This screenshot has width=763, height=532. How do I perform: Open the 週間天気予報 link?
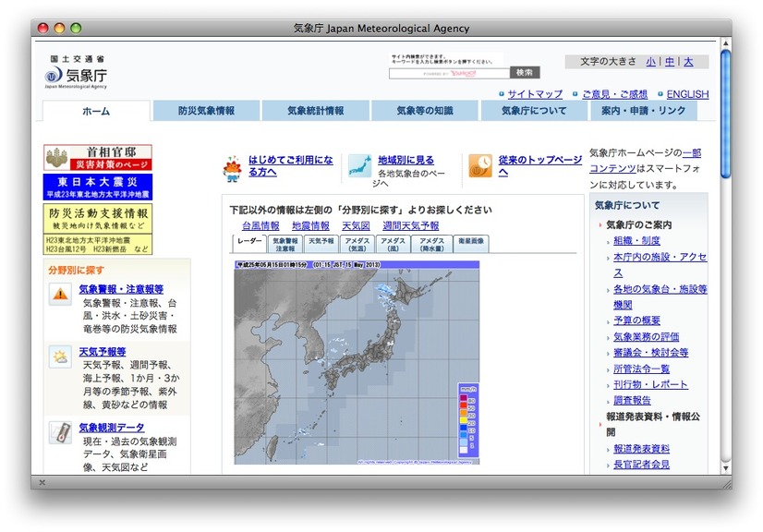click(411, 226)
